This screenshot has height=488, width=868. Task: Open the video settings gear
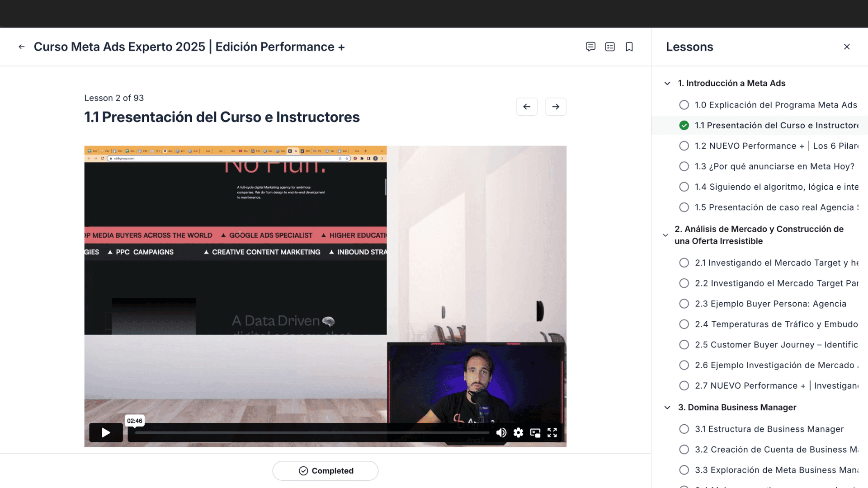click(519, 433)
